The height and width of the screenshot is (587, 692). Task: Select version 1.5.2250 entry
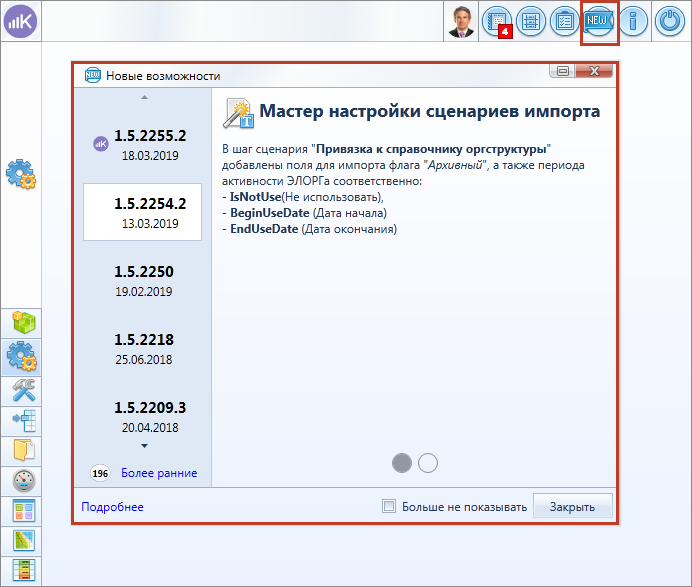143,280
